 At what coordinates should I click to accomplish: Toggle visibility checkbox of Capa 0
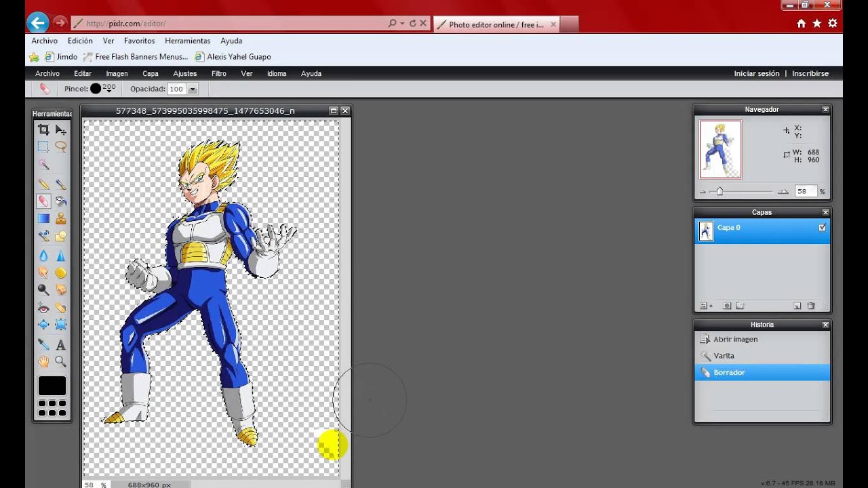click(822, 228)
